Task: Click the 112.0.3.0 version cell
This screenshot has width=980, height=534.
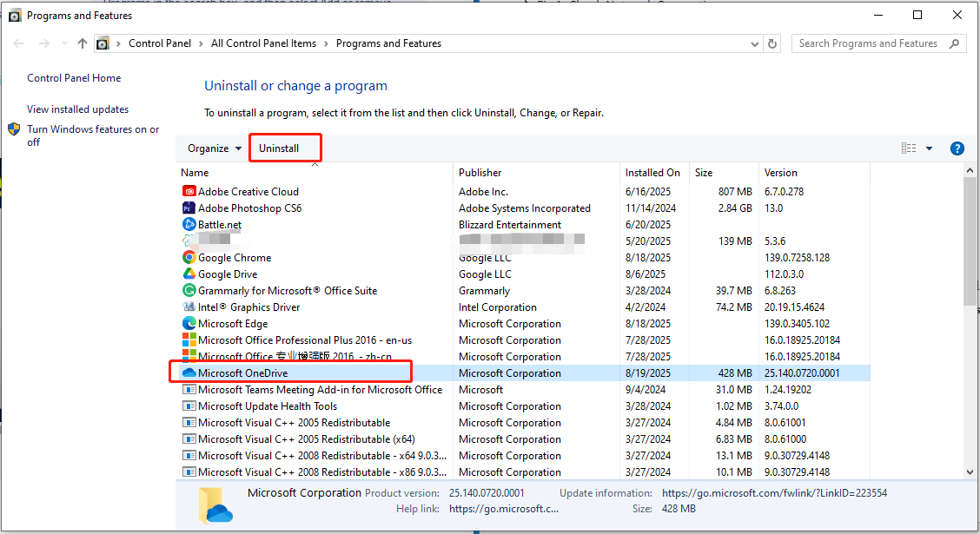Action: pyautogui.click(x=784, y=274)
